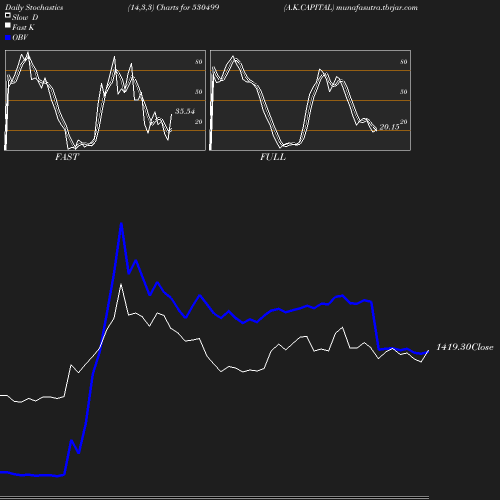Click the FAST chart label
The width and height of the screenshot is (500, 500).
[x=67, y=157]
